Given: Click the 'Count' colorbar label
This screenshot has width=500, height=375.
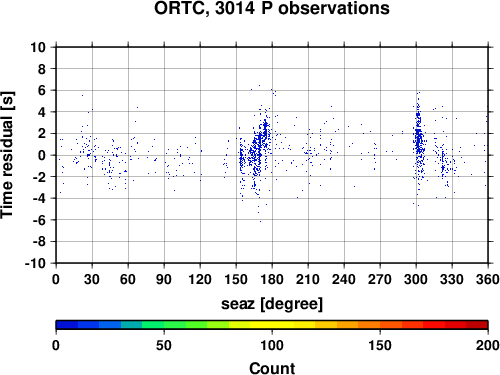Looking at the screenshot, I should point(272,369).
